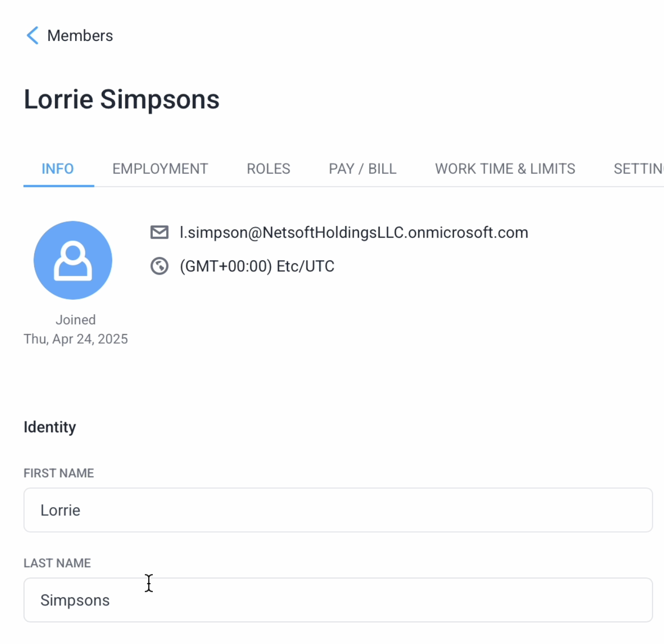Click the (GMT+00:00) Etc/UTC timezone text

pos(257,266)
